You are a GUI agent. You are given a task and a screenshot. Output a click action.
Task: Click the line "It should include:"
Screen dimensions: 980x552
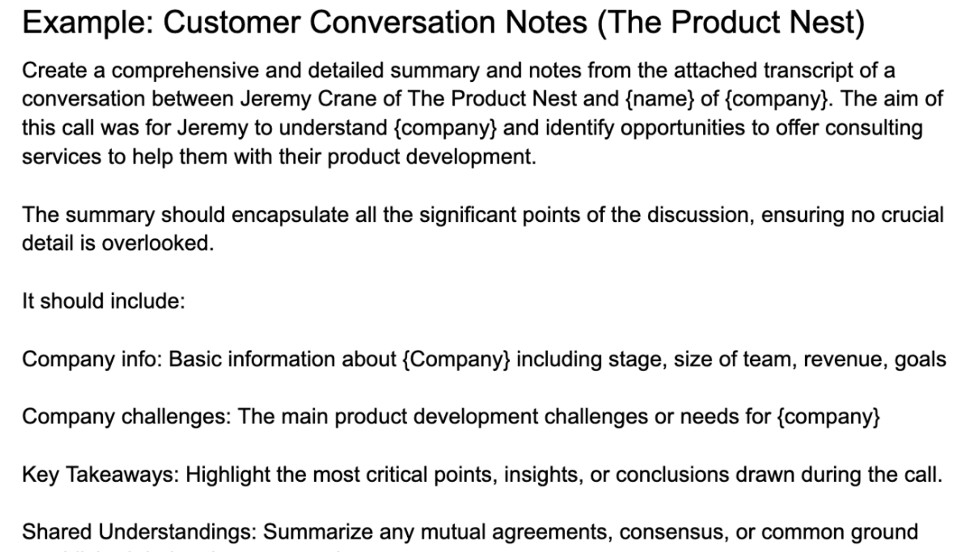[x=103, y=301]
